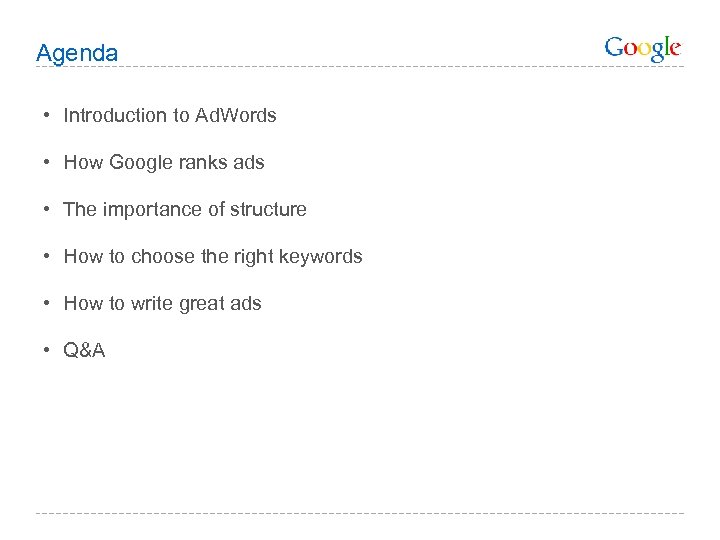Click the bullet dot before Q&A
This screenshot has width=720, height=540.
tap(48, 350)
